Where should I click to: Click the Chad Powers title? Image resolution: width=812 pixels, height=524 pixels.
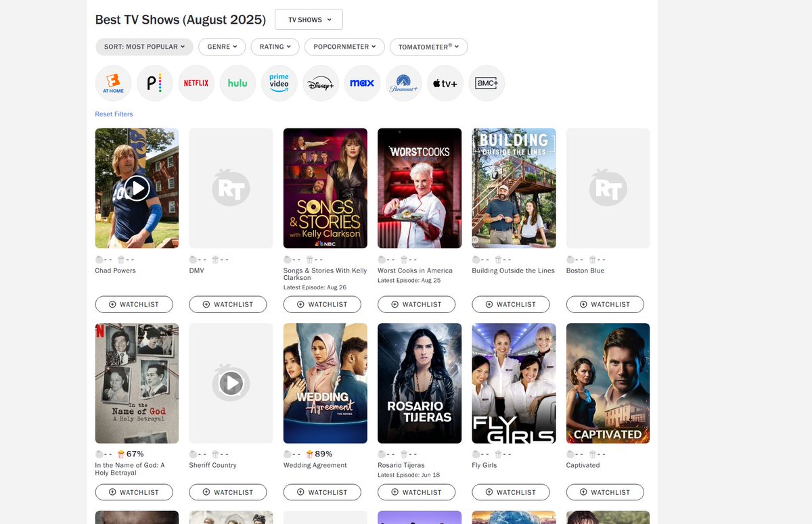pos(115,270)
